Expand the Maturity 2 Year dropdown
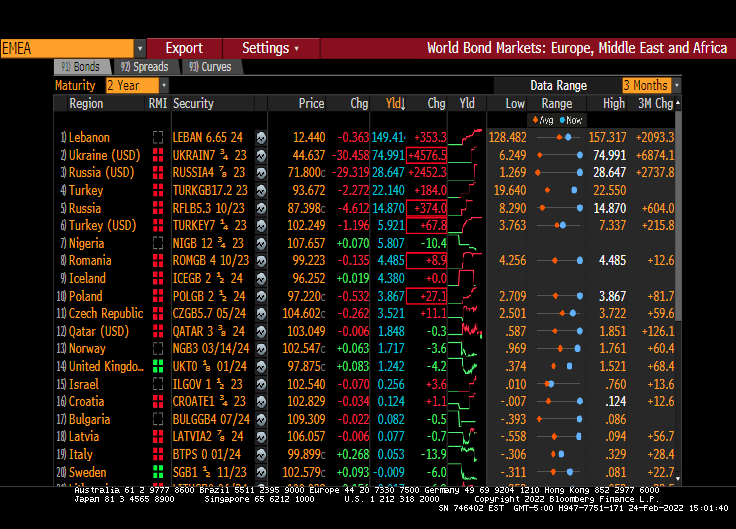 [x=163, y=86]
